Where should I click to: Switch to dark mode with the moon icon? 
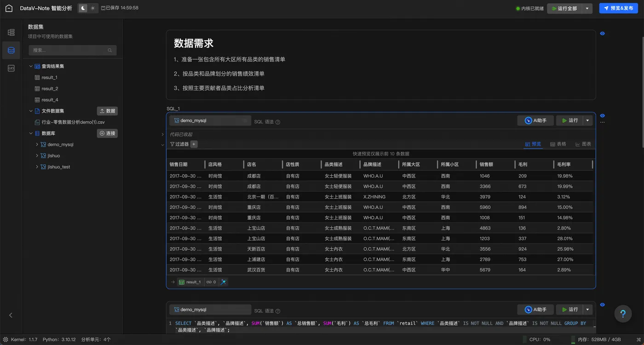(83, 8)
